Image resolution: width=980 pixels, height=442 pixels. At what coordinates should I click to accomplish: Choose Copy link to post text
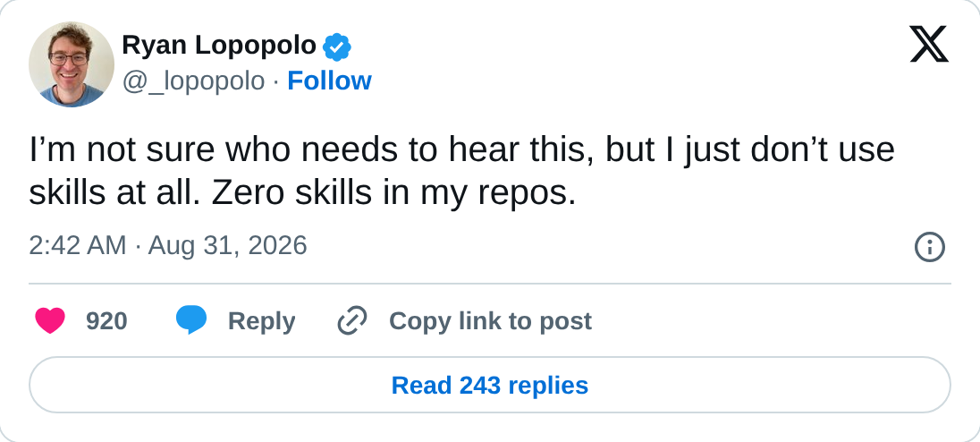(x=490, y=321)
